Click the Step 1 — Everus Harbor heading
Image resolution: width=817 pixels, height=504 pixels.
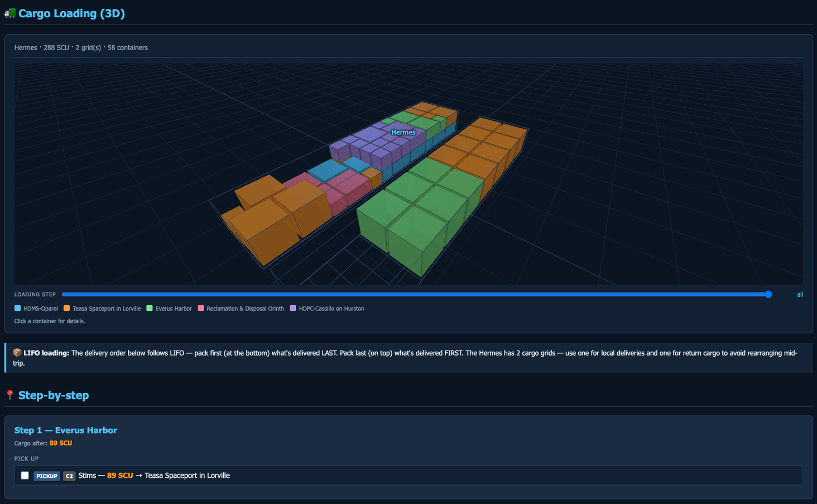coord(66,430)
